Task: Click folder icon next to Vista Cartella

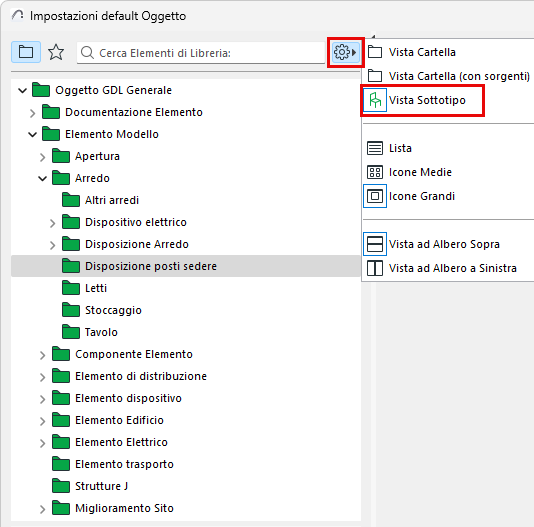Action: pos(375,52)
